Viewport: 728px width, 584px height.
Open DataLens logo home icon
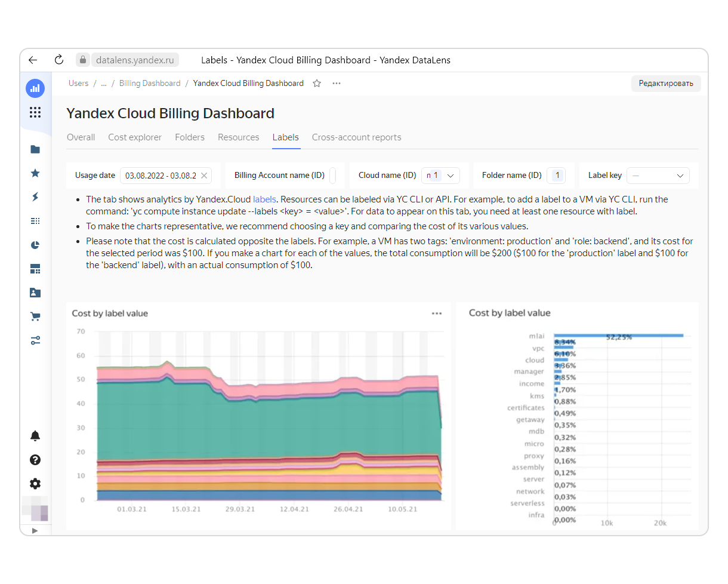click(35, 88)
